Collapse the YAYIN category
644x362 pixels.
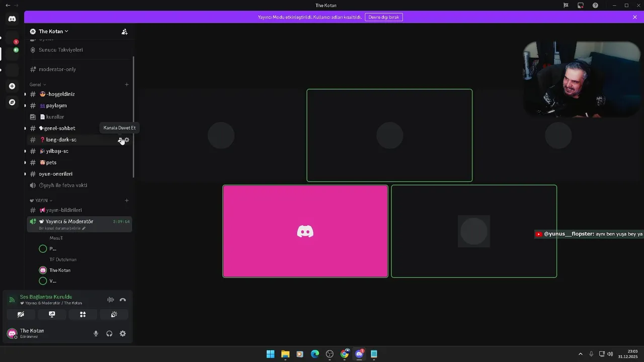click(x=41, y=201)
